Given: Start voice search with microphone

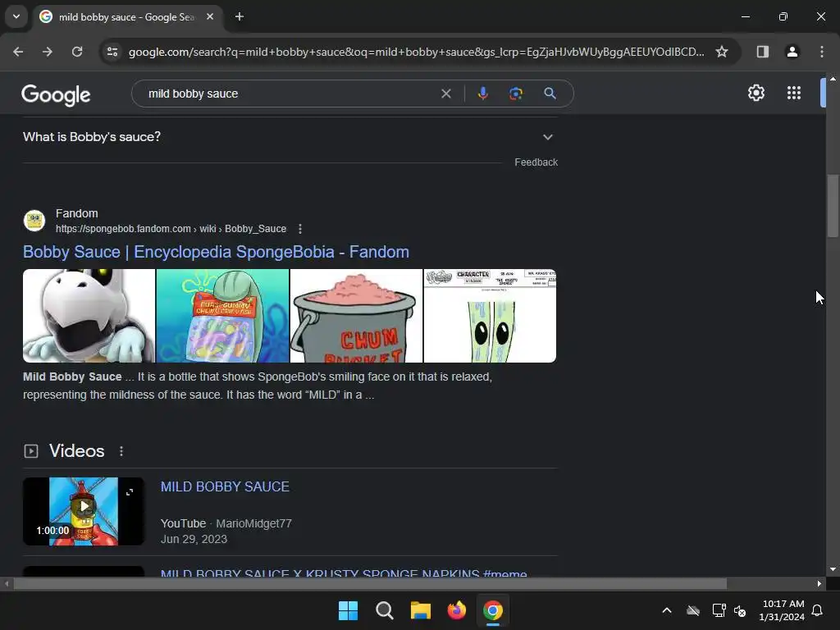Looking at the screenshot, I should [x=482, y=94].
